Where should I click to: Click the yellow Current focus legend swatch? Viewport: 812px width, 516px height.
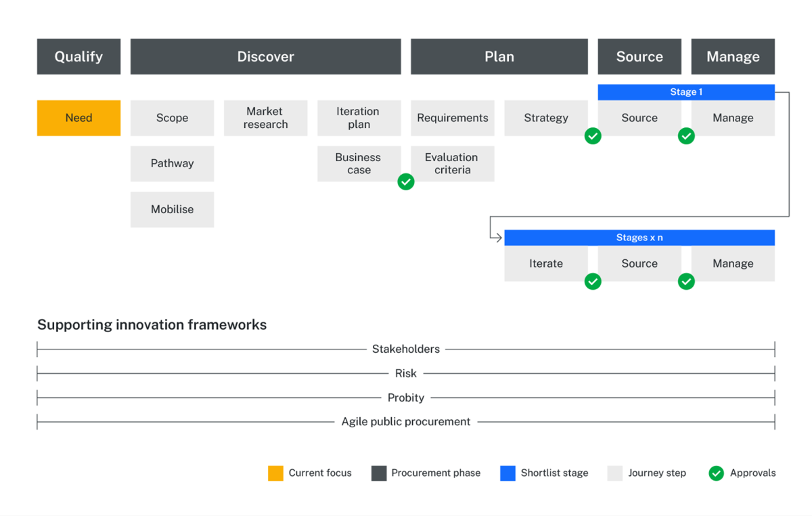tap(275, 473)
